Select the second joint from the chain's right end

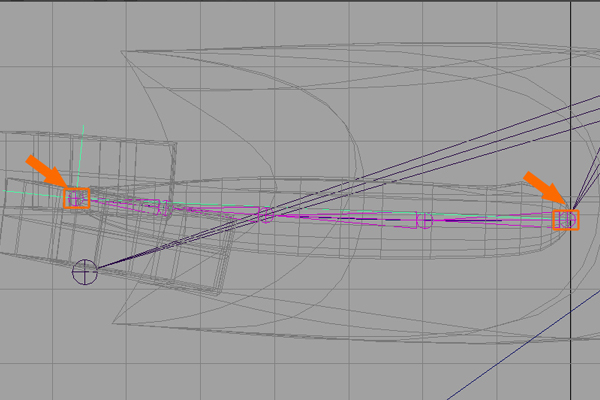click(x=424, y=220)
